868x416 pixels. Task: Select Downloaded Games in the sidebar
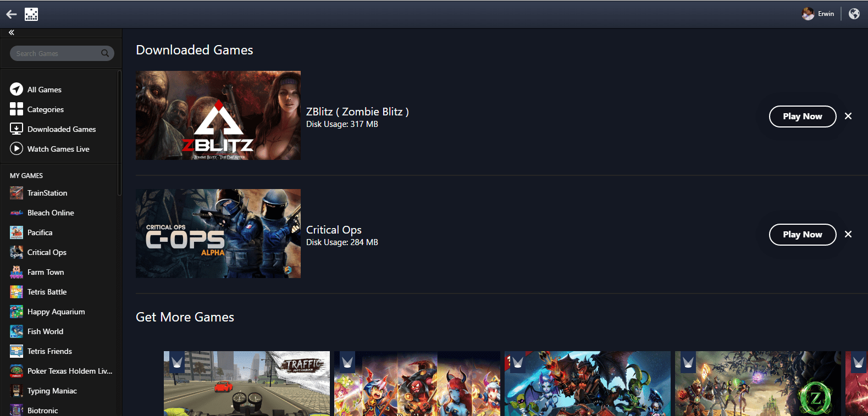62,129
